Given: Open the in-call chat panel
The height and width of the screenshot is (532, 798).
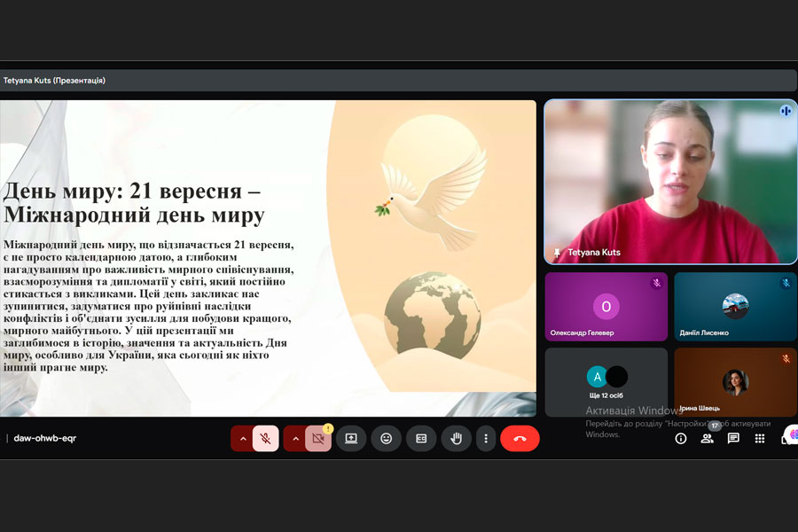Looking at the screenshot, I should (x=733, y=438).
